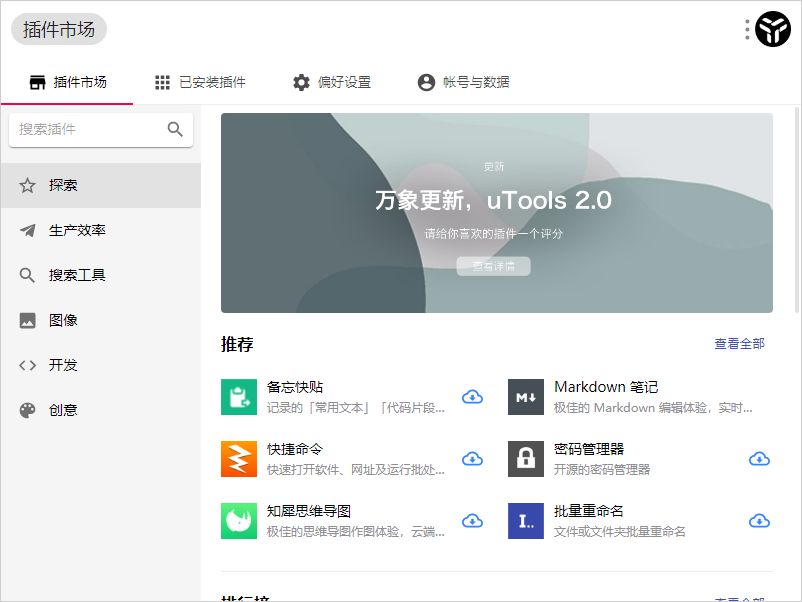
Task: Select the 开发 category icon
Action: click(x=27, y=365)
